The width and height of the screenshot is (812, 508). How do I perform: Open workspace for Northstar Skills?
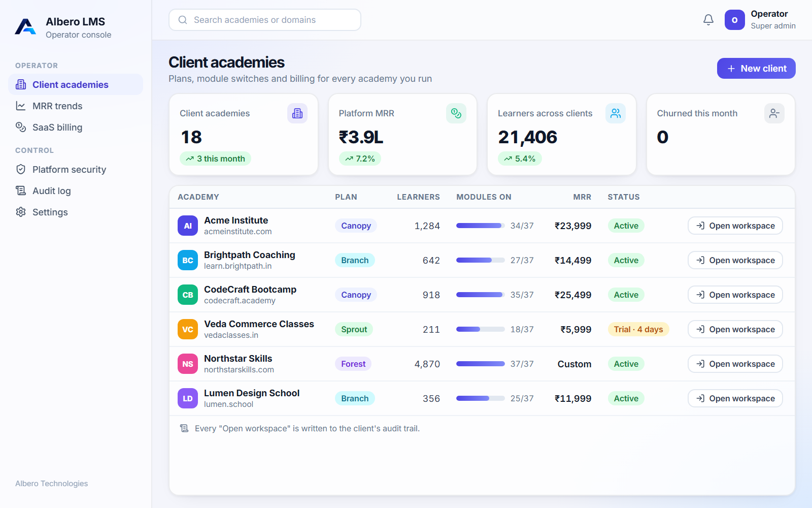[x=735, y=364]
